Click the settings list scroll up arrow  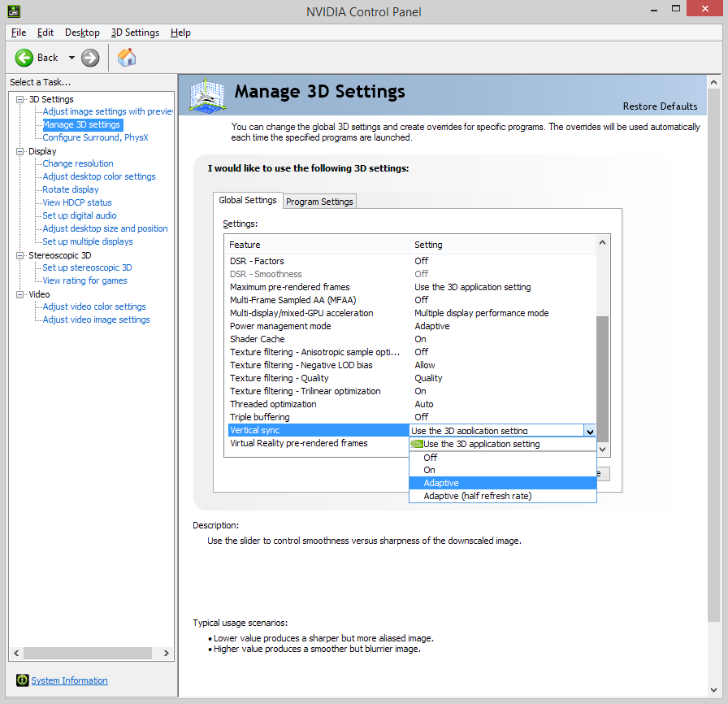(602, 242)
